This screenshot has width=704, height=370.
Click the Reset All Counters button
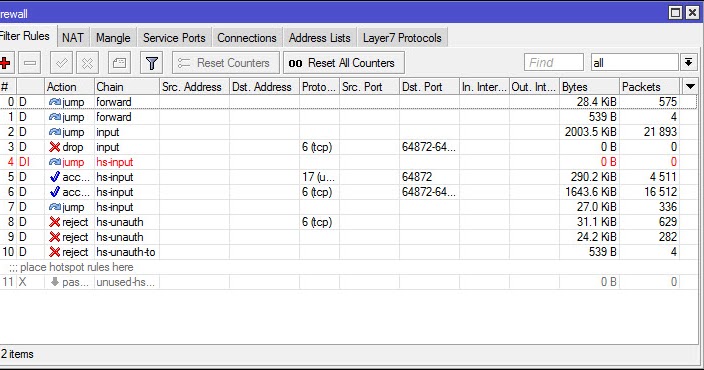tap(344, 63)
